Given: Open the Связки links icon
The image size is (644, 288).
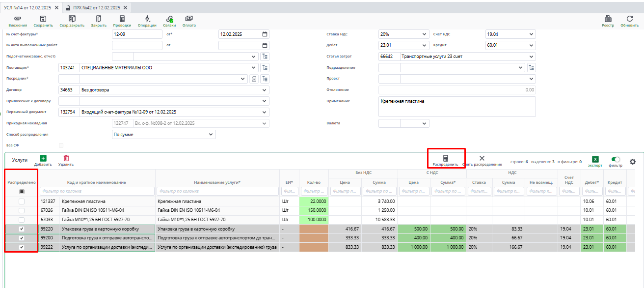Looking at the screenshot, I should [x=169, y=19].
